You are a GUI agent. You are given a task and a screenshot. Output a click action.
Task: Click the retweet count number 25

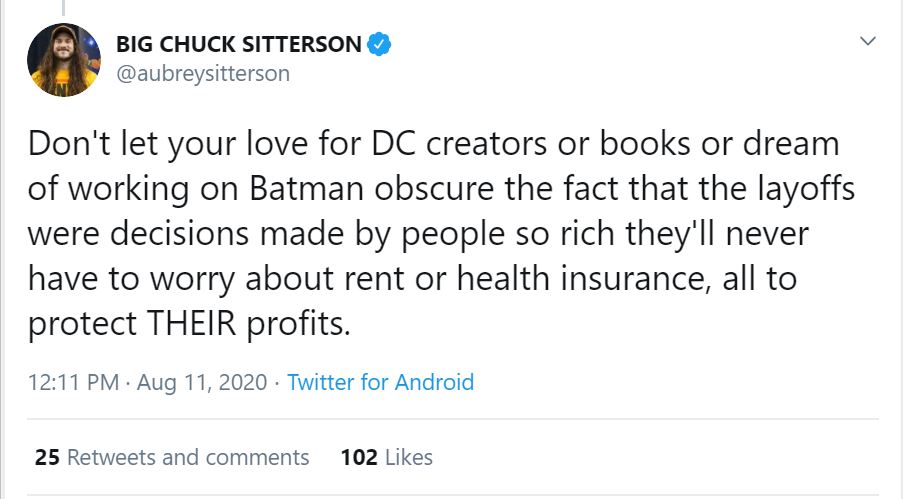(x=47, y=457)
